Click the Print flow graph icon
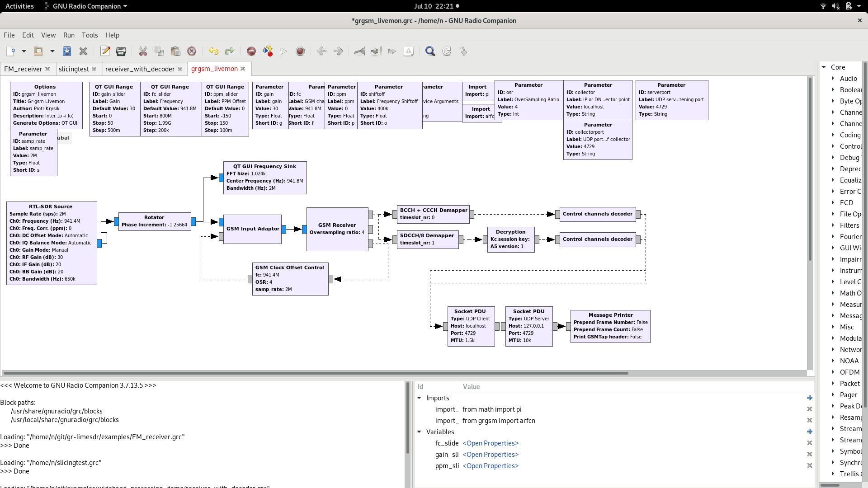This screenshot has width=868, height=488. pyautogui.click(x=121, y=51)
